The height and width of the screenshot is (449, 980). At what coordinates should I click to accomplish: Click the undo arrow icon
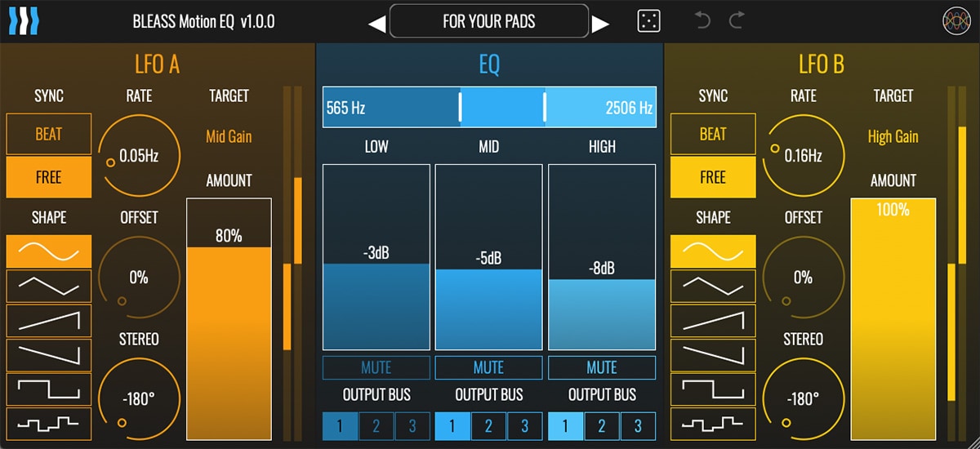702,20
